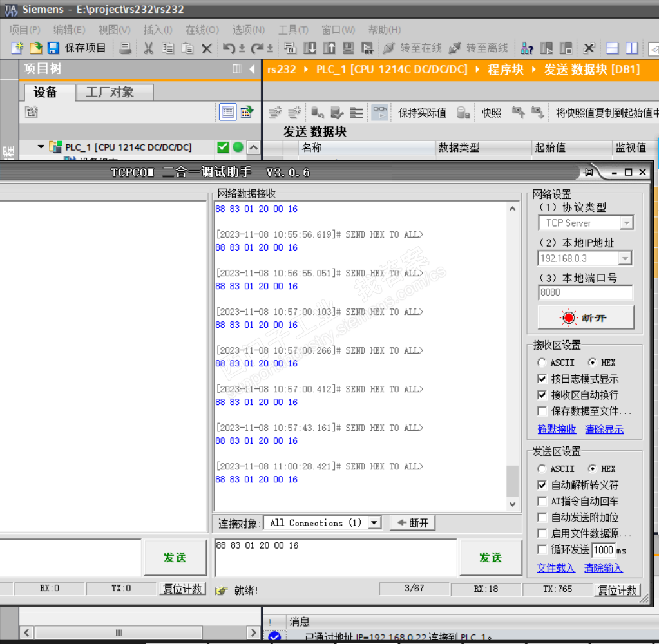Select HEX in 发送区设置
This screenshot has width=659, height=644.
tap(592, 468)
